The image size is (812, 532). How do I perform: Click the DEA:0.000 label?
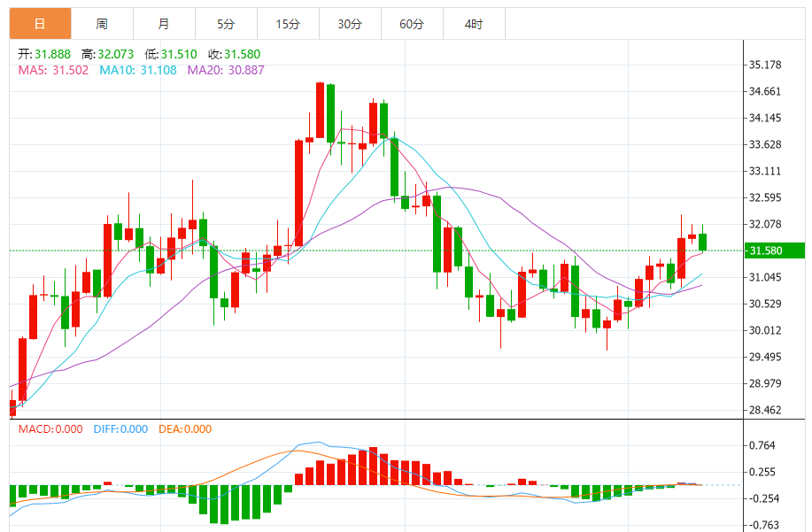click(185, 429)
